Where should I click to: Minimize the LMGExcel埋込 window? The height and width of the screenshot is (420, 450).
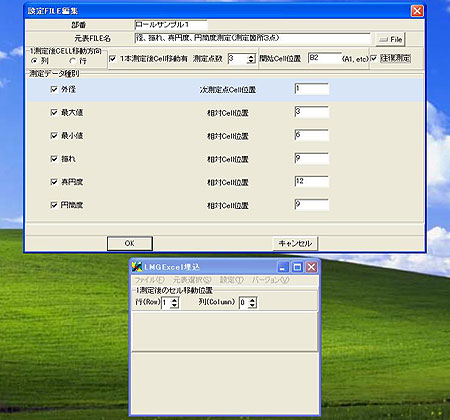[x=283, y=267]
